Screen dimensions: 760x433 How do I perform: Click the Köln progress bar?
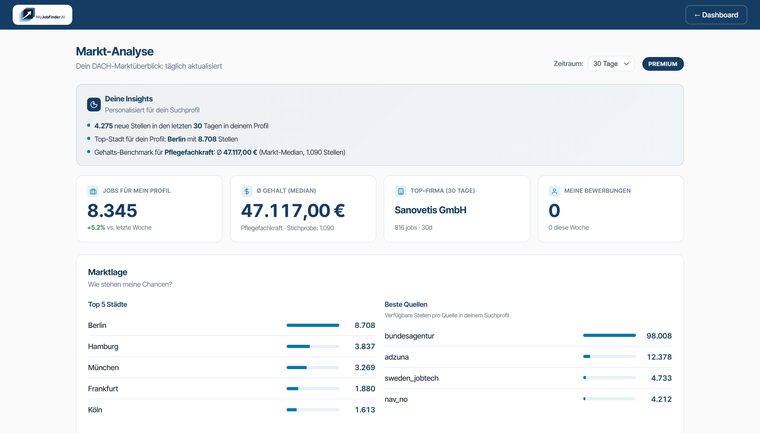pyautogui.click(x=313, y=410)
